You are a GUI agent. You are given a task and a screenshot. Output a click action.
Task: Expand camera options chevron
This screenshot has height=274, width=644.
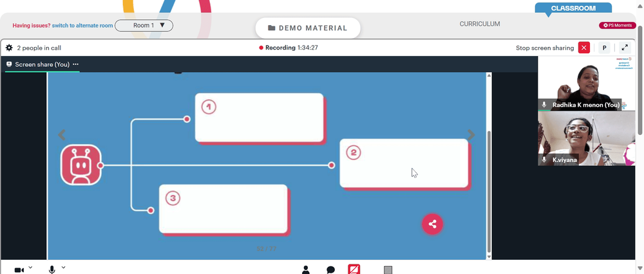pyautogui.click(x=30, y=268)
